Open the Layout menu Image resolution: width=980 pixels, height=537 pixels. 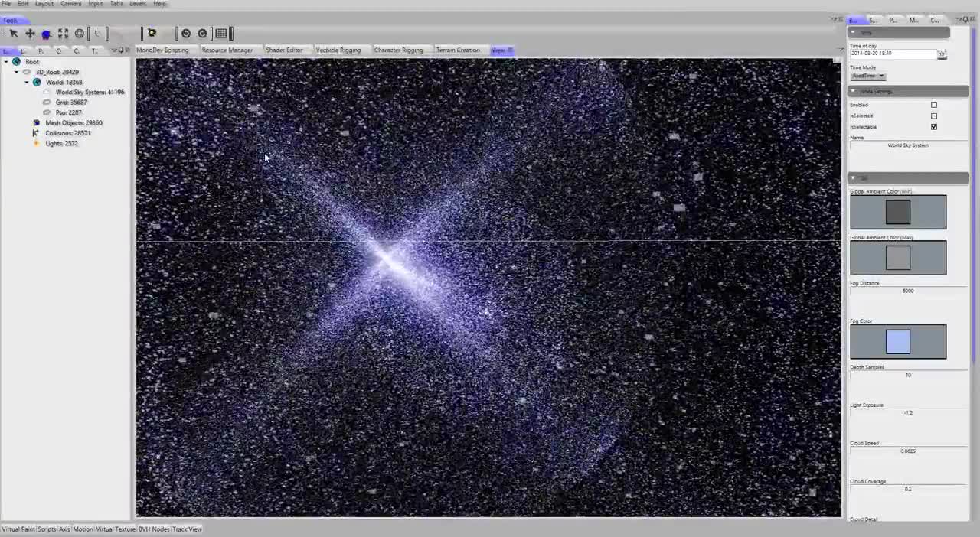(x=44, y=4)
